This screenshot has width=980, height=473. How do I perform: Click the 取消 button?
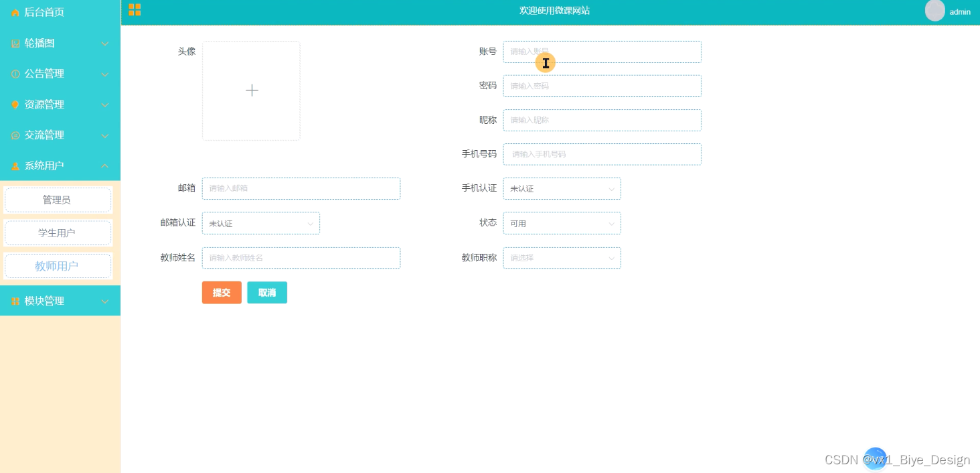tap(267, 293)
